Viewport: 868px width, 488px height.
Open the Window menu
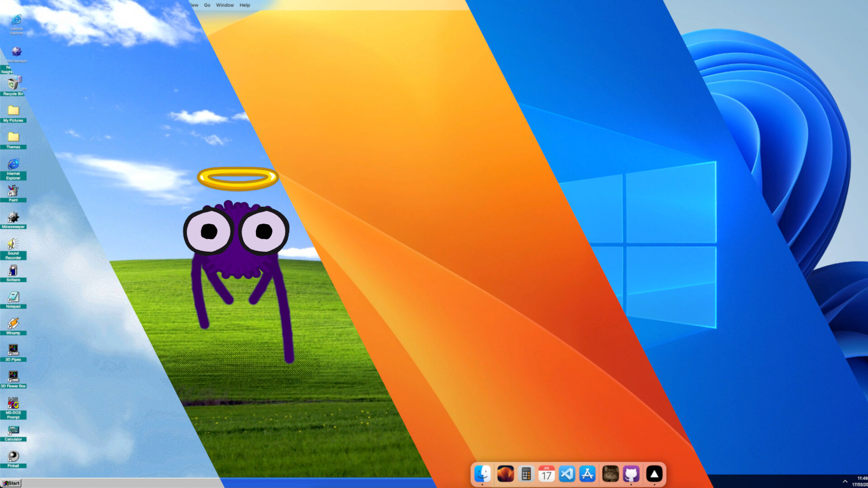(225, 5)
